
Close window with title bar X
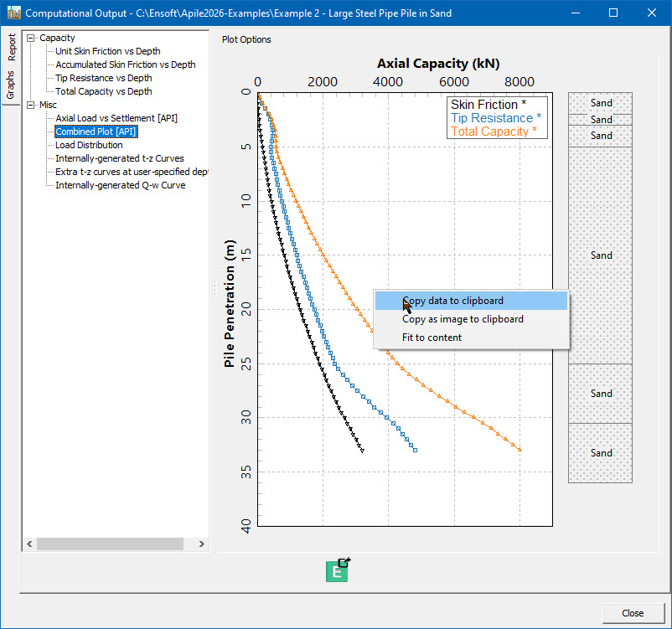[x=651, y=13]
